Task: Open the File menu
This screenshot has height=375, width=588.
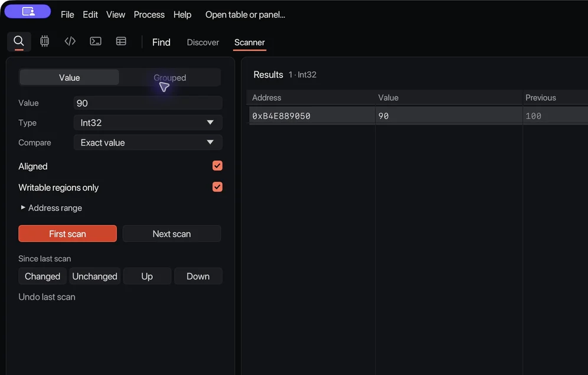Action: (67, 15)
